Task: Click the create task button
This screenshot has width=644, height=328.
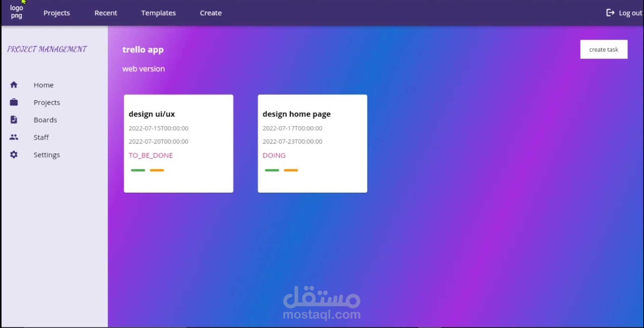Action: click(604, 49)
